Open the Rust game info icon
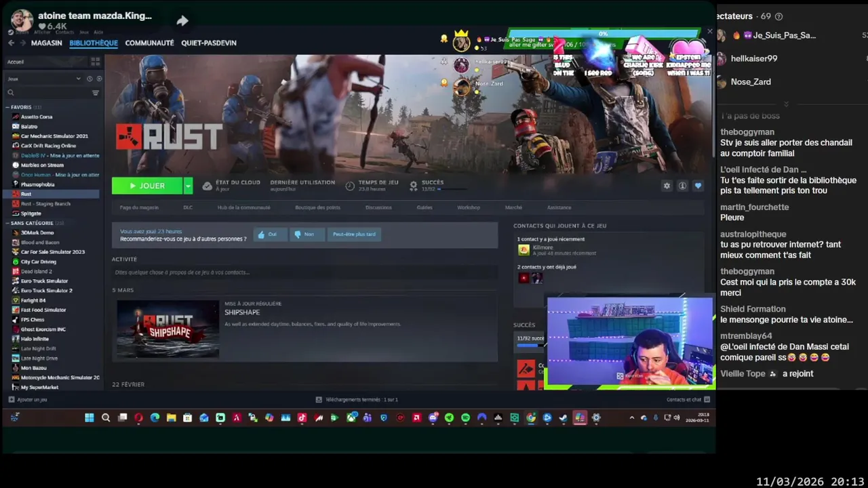This screenshot has width=868, height=488. pos(682,186)
